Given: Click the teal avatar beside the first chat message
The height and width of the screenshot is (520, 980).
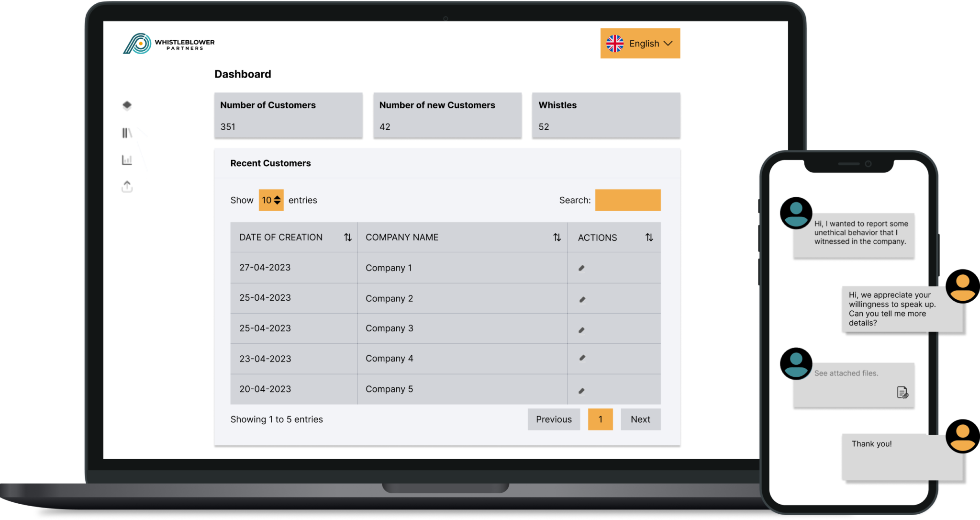Looking at the screenshot, I should tap(796, 213).
